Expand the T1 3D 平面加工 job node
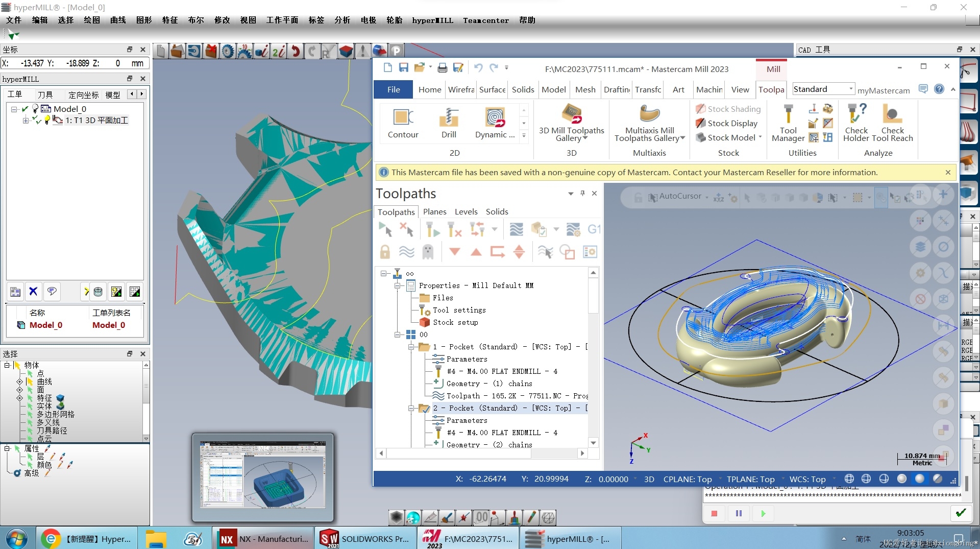 point(26,121)
